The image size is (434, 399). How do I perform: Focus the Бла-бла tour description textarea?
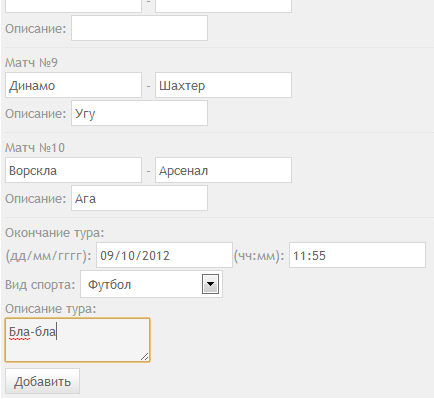point(77,340)
